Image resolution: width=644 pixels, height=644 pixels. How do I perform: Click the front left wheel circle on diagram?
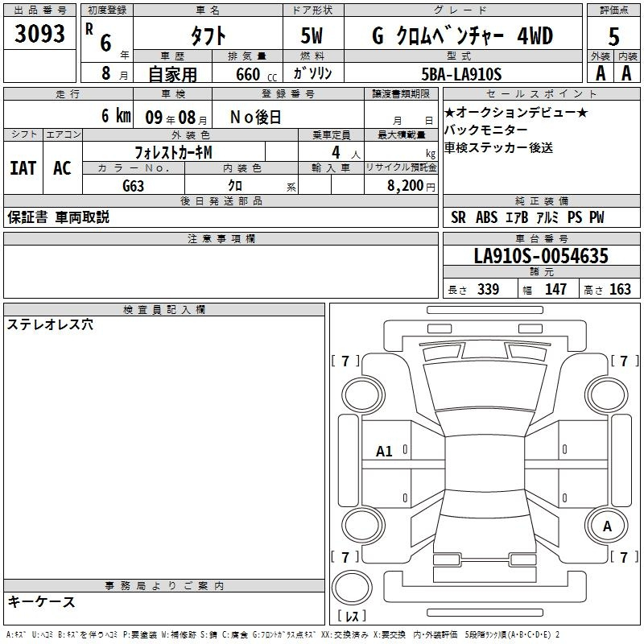point(363,394)
